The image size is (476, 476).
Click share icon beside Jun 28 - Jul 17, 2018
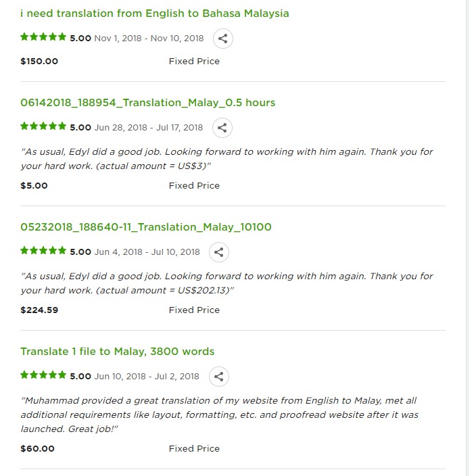(222, 128)
